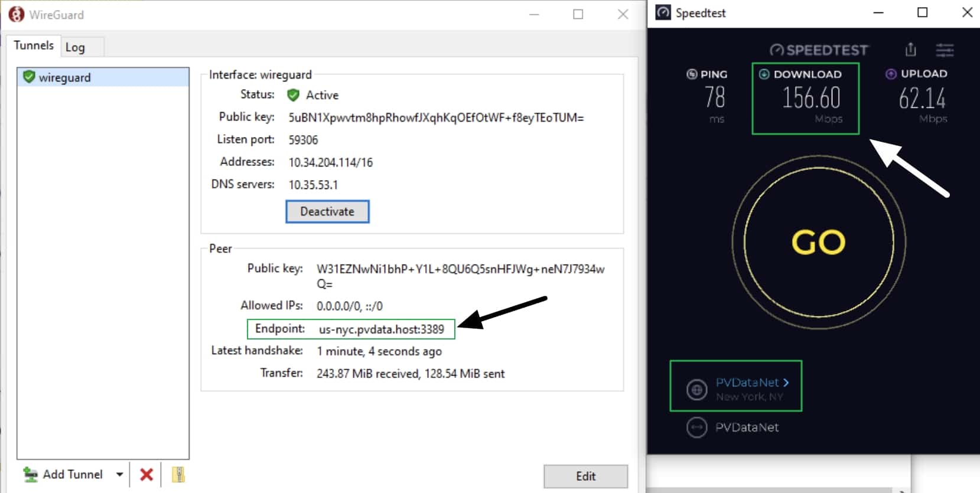Click the DNS server 10.35.53.1

[313, 185]
